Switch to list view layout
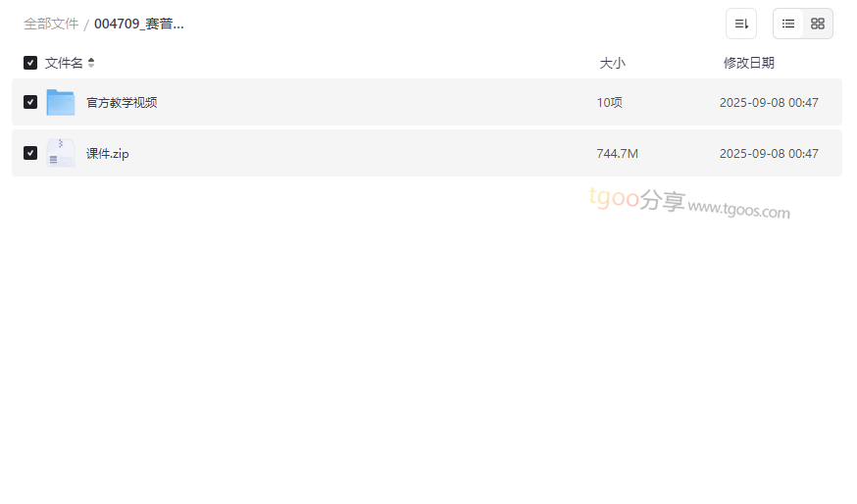Viewport: 857px width, 504px height. click(788, 24)
